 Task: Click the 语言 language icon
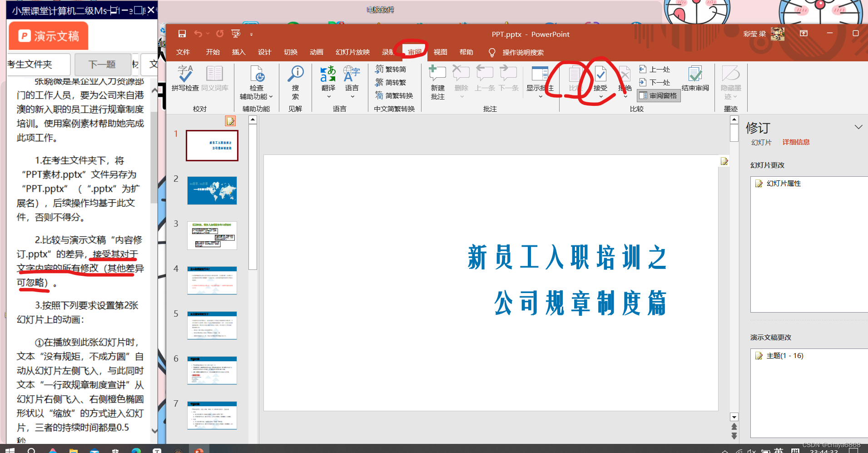tap(352, 74)
